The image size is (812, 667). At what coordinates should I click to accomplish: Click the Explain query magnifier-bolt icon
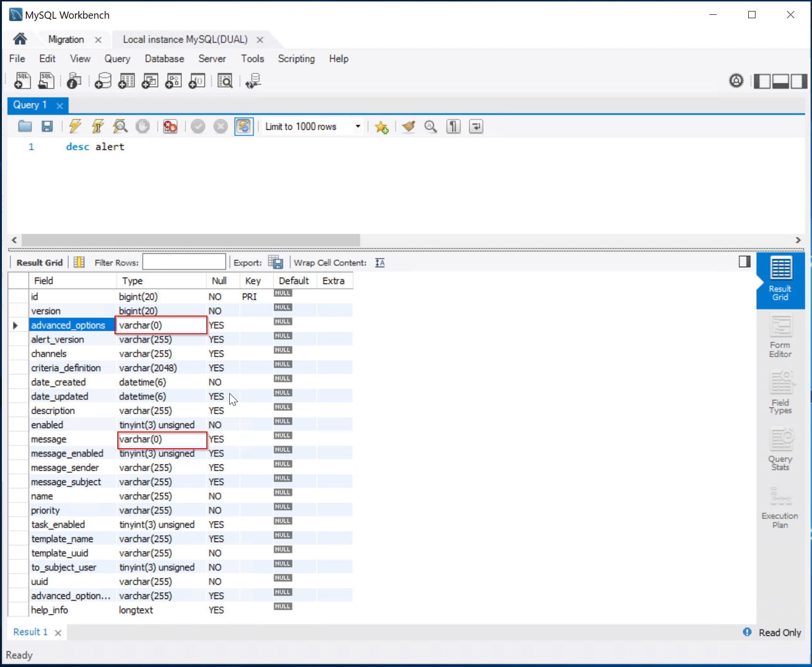click(x=120, y=126)
